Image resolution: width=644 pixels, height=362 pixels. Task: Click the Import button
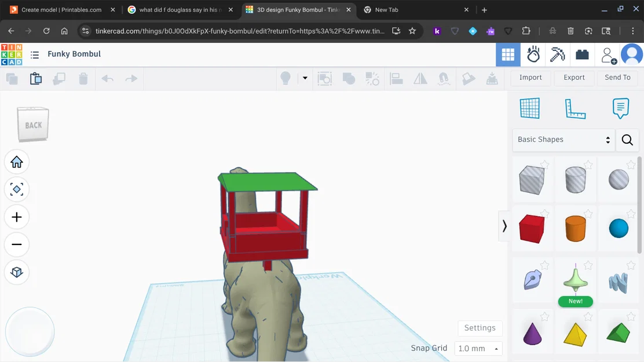(x=530, y=77)
